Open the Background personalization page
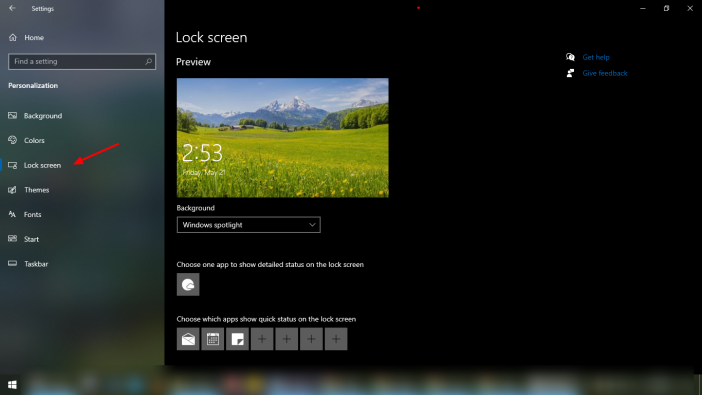The width and height of the screenshot is (702, 395). (x=43, y=116)
